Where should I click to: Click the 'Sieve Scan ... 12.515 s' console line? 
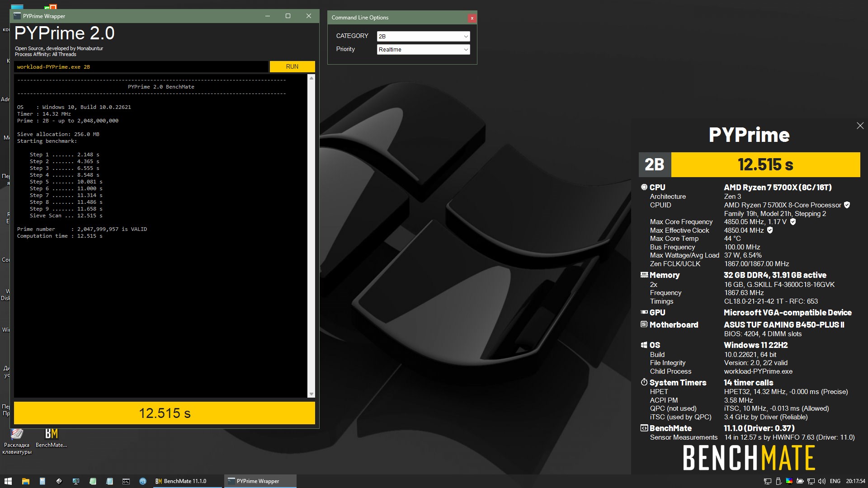66,216
